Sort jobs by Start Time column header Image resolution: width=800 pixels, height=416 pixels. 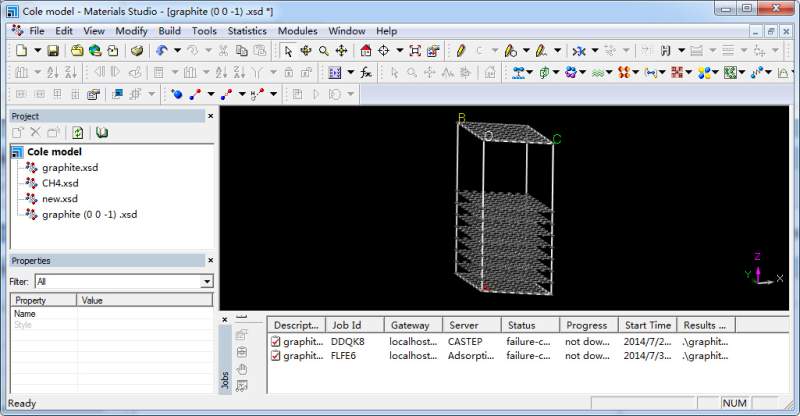point(647,325)
